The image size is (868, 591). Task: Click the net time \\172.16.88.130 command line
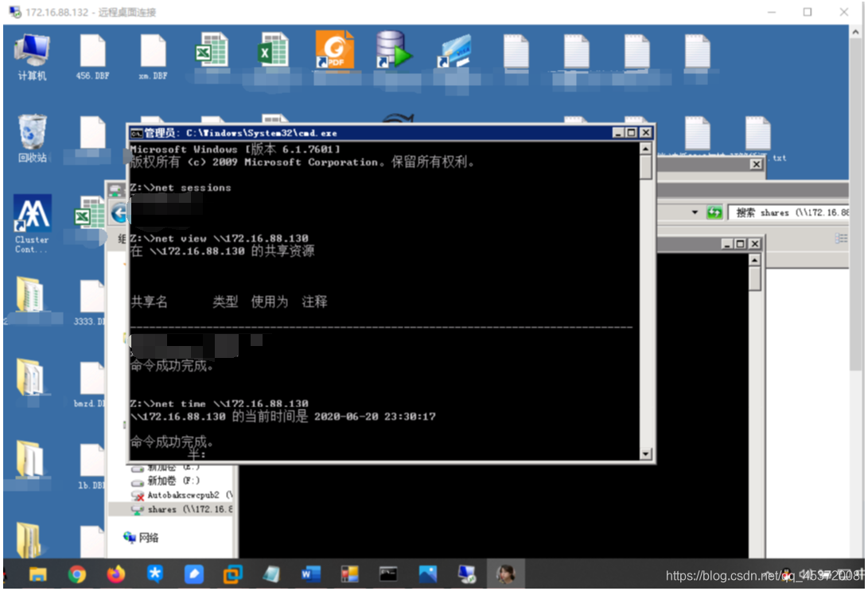220,404
